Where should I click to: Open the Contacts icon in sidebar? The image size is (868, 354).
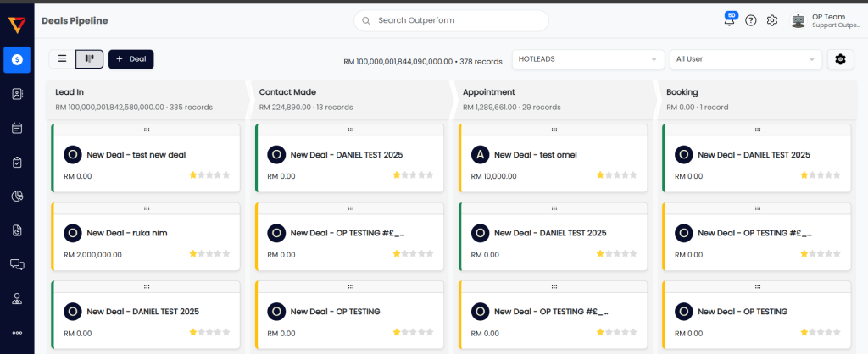[x=17, y=94]
